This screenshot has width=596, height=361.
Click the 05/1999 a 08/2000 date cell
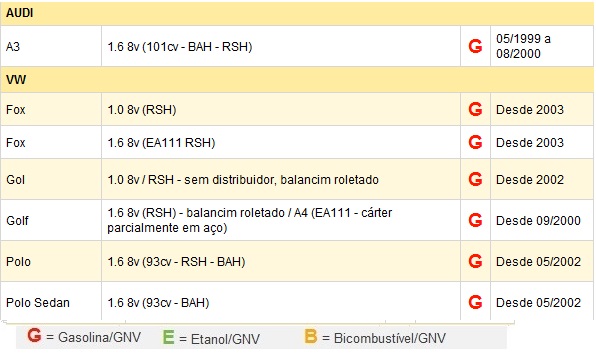(x=542, y=46)
